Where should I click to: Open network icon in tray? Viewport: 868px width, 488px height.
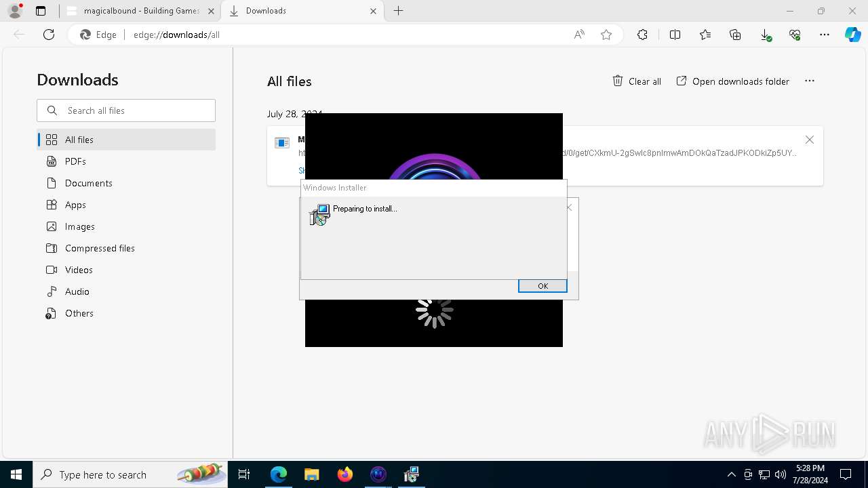[x=764, y=474]
